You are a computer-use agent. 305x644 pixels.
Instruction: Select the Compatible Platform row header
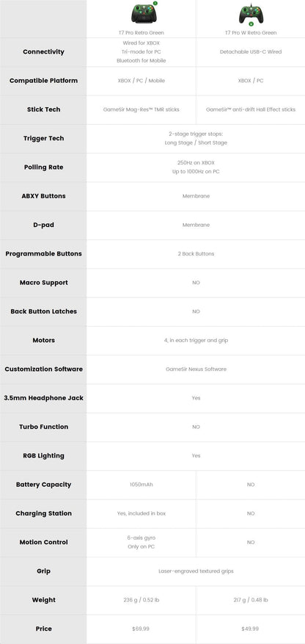point(43,81)
